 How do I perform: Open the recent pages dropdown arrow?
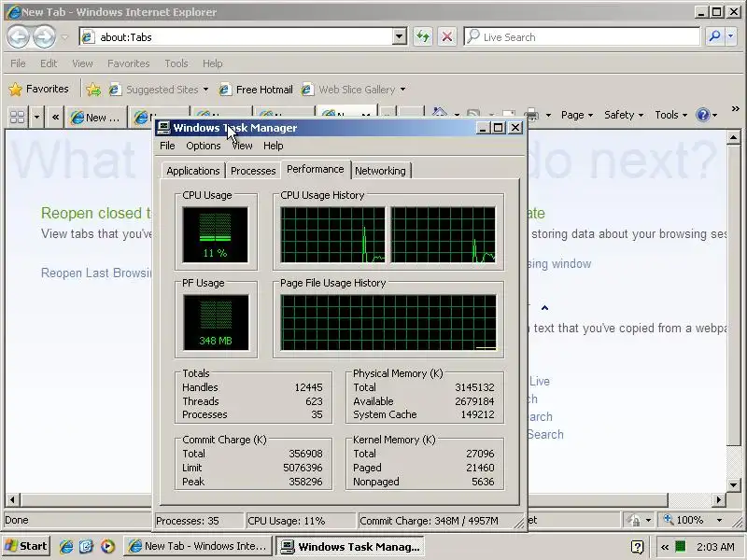[64, 37]
